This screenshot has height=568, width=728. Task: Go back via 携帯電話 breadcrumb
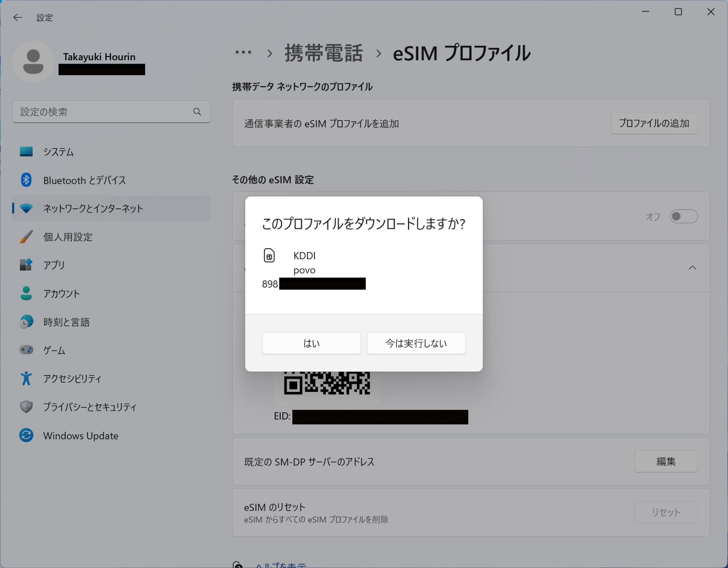click(x=323, y=53)
